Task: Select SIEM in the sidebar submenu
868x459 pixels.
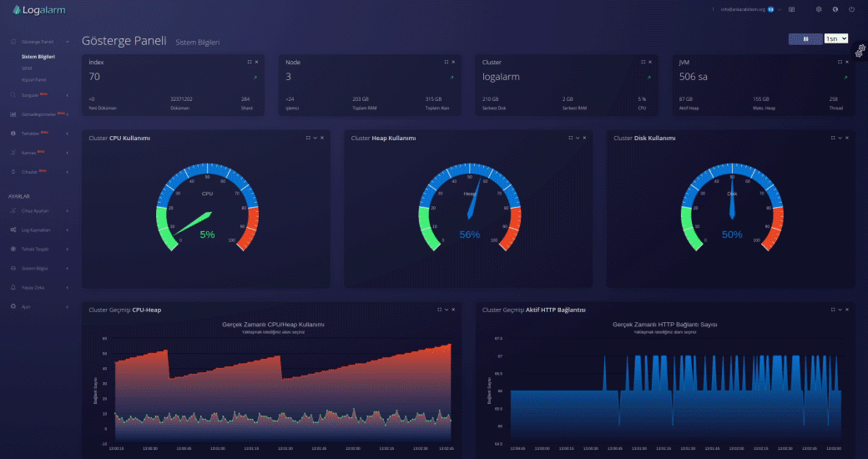Action: point(27,68)
